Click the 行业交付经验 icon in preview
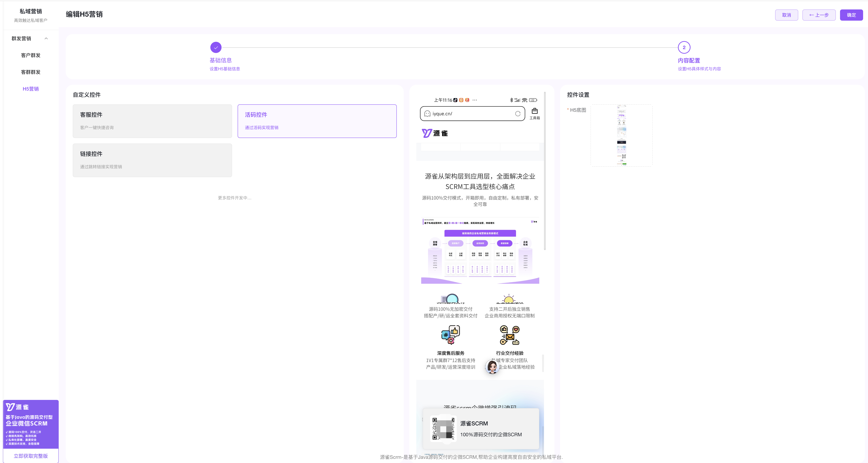The width and height of the screenshot is (868, 463). [x=510, y=335]
